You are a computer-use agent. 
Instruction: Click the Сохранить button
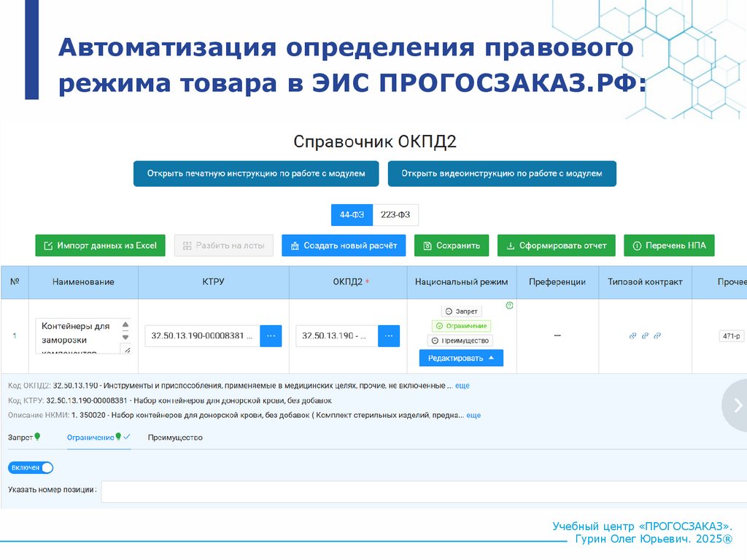tap(451, 246)
